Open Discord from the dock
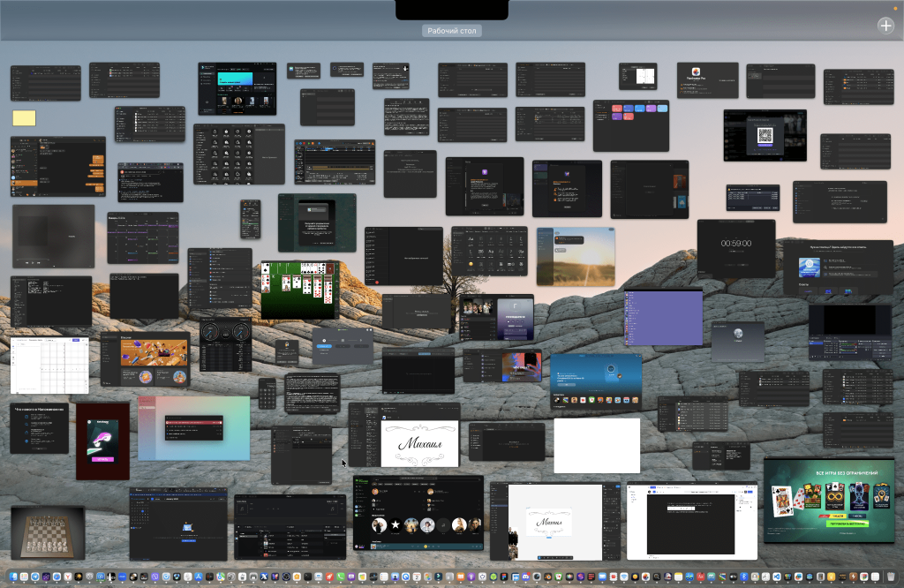 (525, 577)
